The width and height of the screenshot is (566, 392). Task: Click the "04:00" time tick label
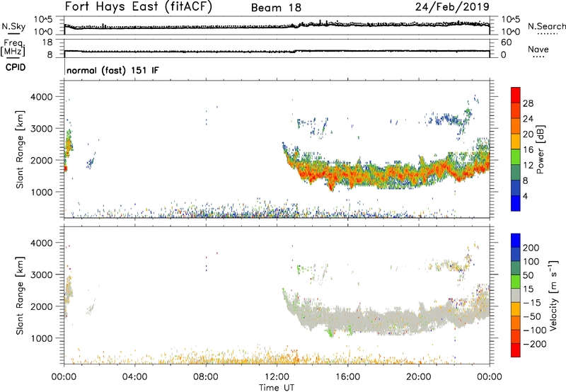134,377
